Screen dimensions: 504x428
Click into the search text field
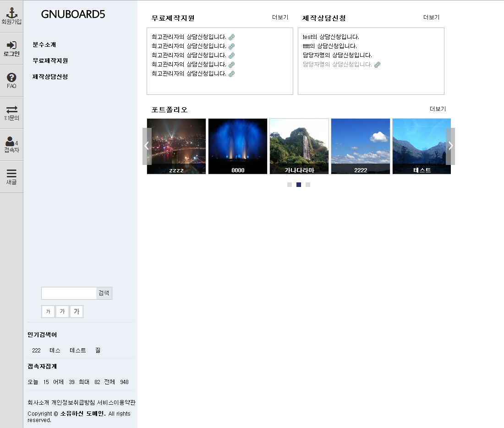[69, 293]
